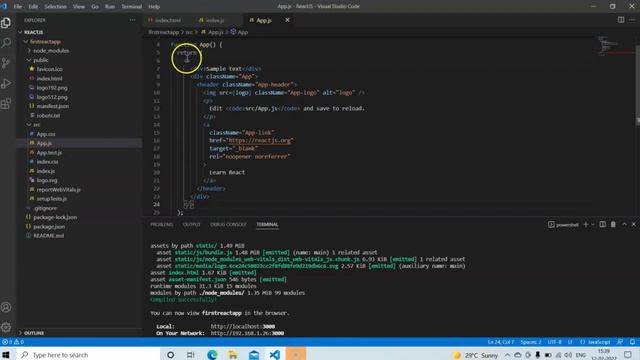
Task: Change the Spaces: 2 indentation setting
Action: coord(531,342)
